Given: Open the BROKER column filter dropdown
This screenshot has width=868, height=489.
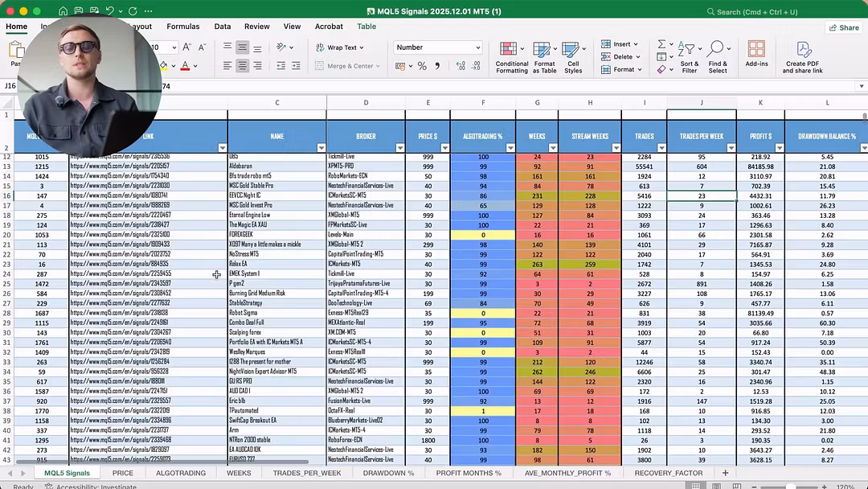Looking at the screenshot, I should point(399,148).
